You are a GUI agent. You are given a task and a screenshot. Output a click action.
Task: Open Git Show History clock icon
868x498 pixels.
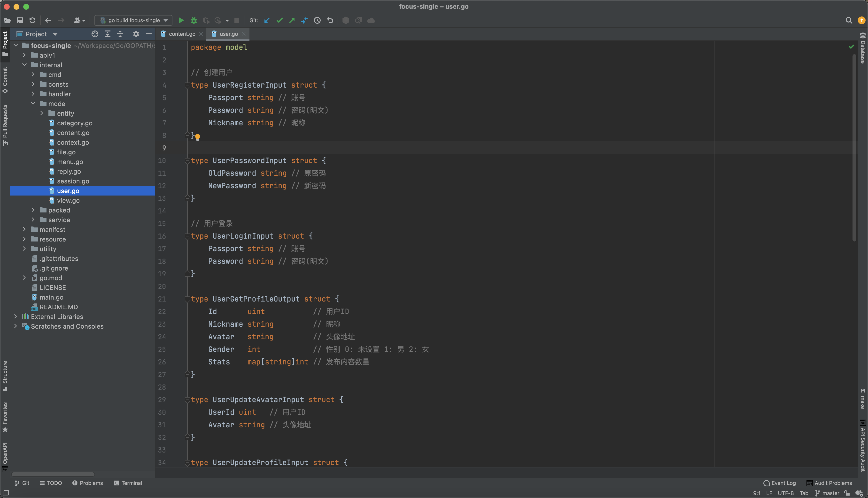[x=317, y=21]
